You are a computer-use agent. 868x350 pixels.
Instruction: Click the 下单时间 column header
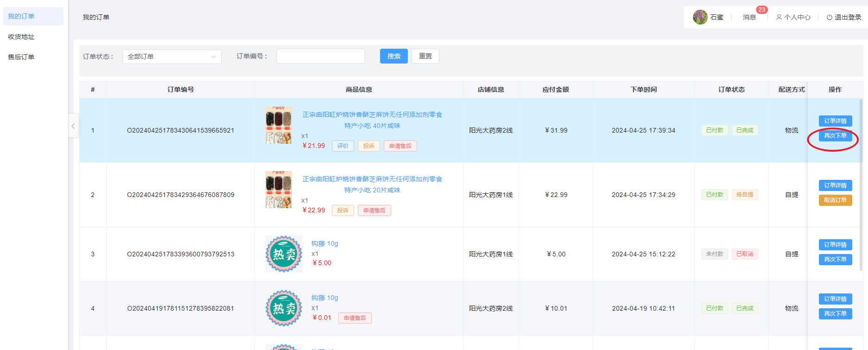(x=643, y=89)
